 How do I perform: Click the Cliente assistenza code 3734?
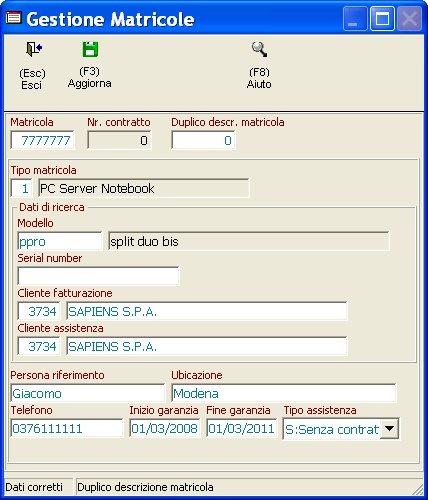(x=39, y=346)
